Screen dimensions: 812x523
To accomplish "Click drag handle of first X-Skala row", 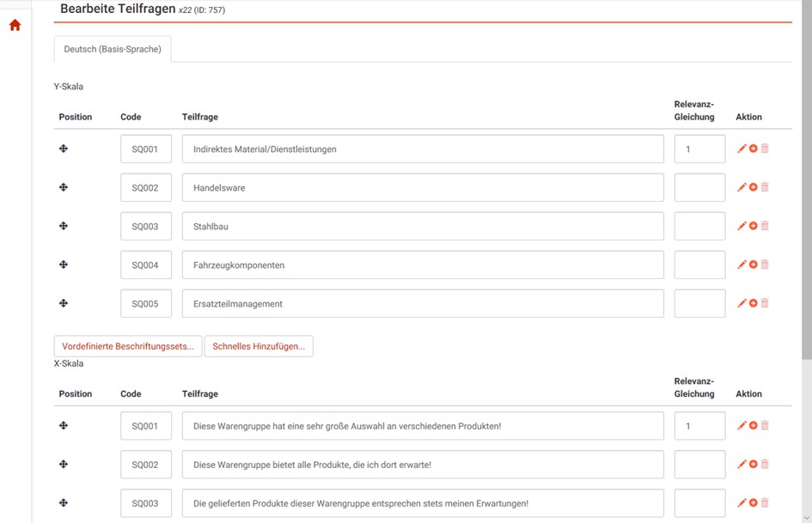I will [64, 425].
